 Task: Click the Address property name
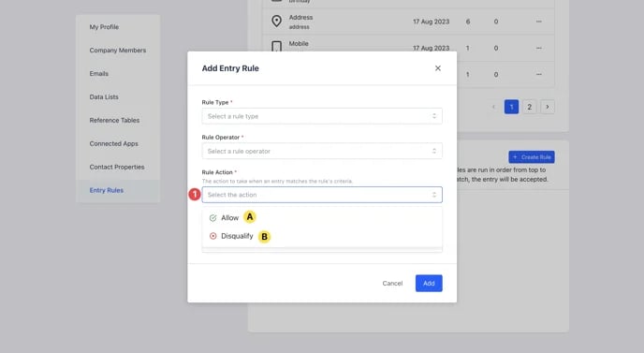click(300, 17)
